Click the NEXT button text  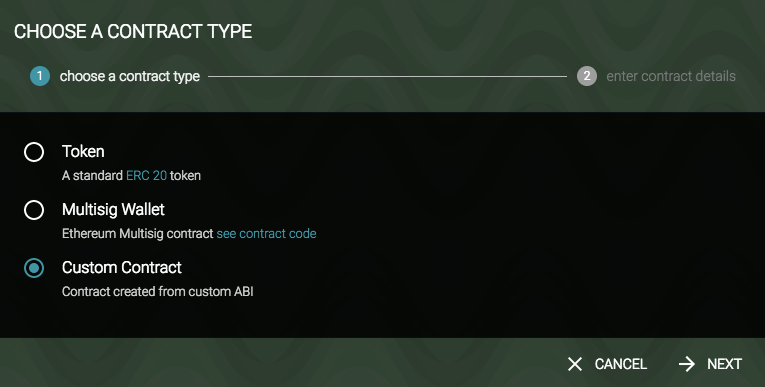tap(725, 364)
